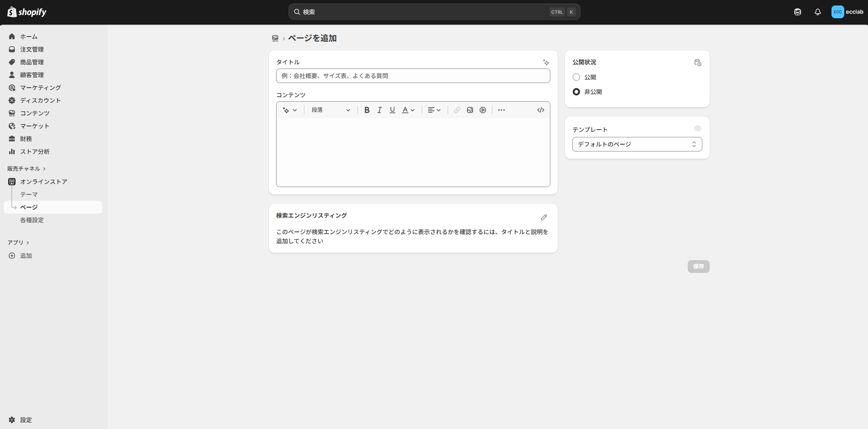The width and height of the screenshot is (868, 429).
Task: Switch editor to HTML code view
Action: 540,110
